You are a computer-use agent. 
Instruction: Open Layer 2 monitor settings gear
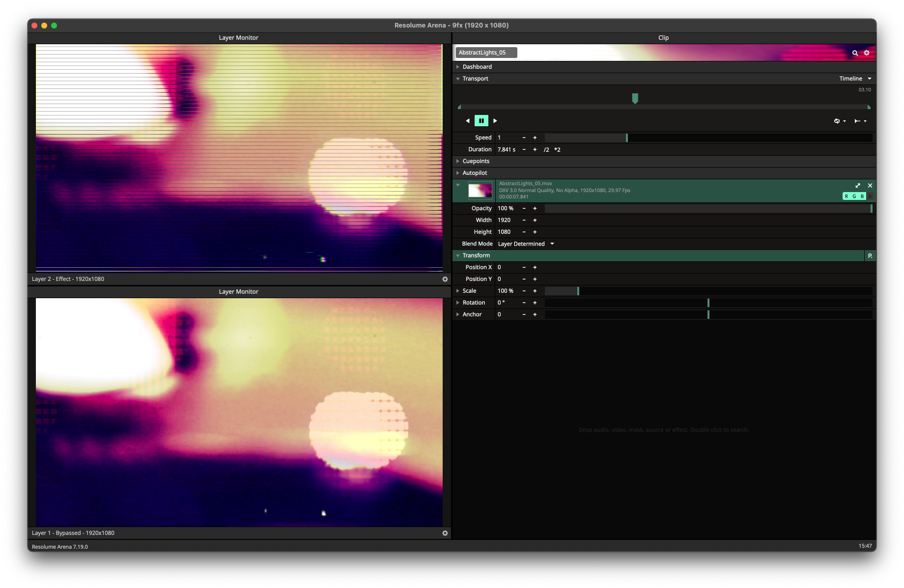tap(445, 280)
